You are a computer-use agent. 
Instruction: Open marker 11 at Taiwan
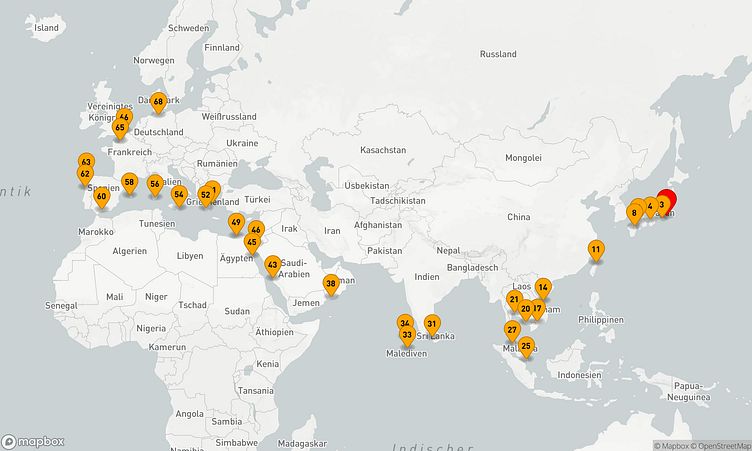pos(595,250)
